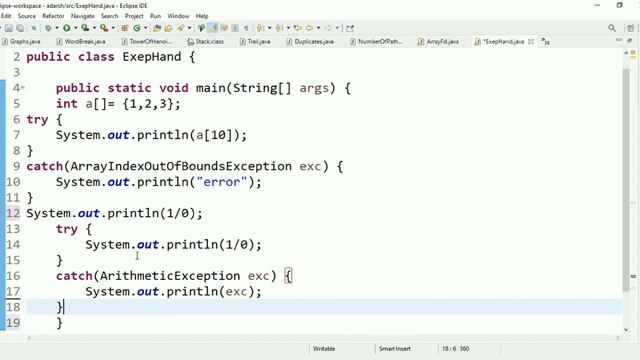This screenshot has height=360, width=640.
Task: Switch to the TowerOfHanoi tab
Action: [147, 41]
